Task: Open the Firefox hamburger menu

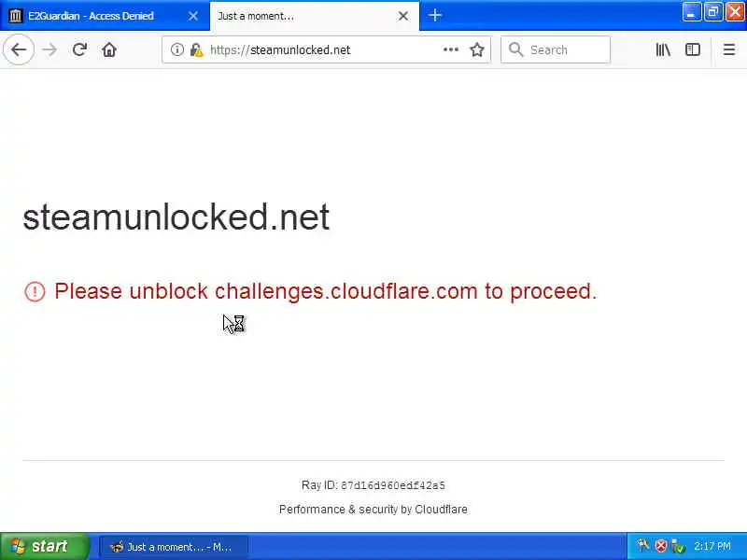Action: point(729,49)
